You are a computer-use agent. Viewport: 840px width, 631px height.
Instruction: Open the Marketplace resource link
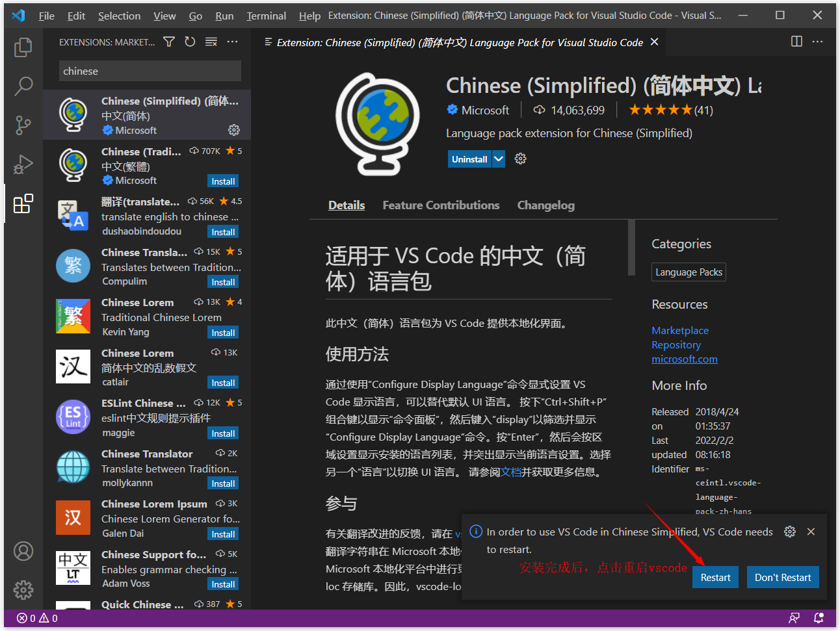click(680, 330)
